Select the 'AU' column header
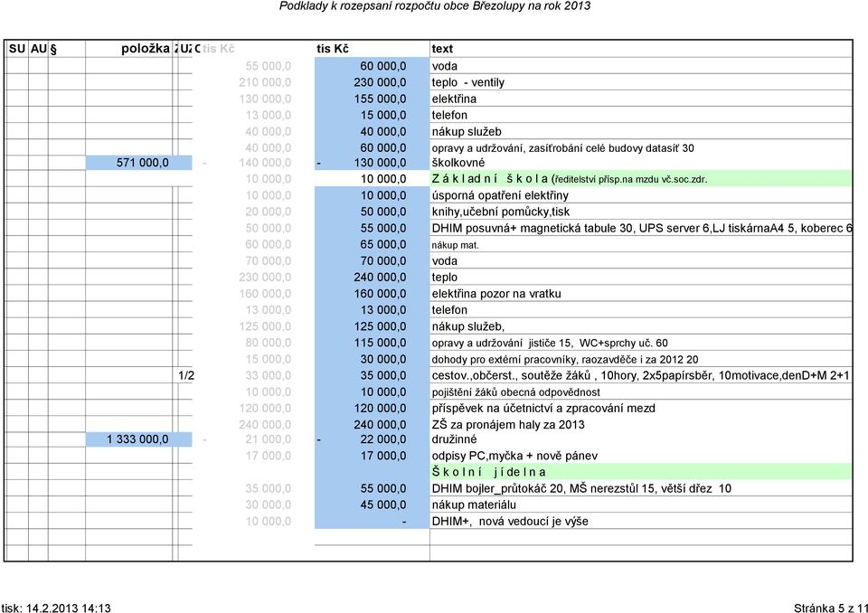868x613 pixels. 38,49
